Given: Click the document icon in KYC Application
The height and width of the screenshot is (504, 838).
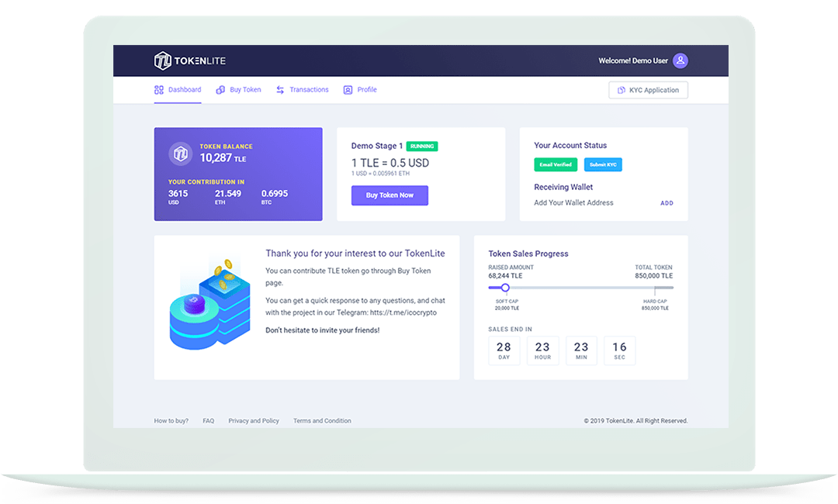Looking at the screenshot, I should click(621, 91).
